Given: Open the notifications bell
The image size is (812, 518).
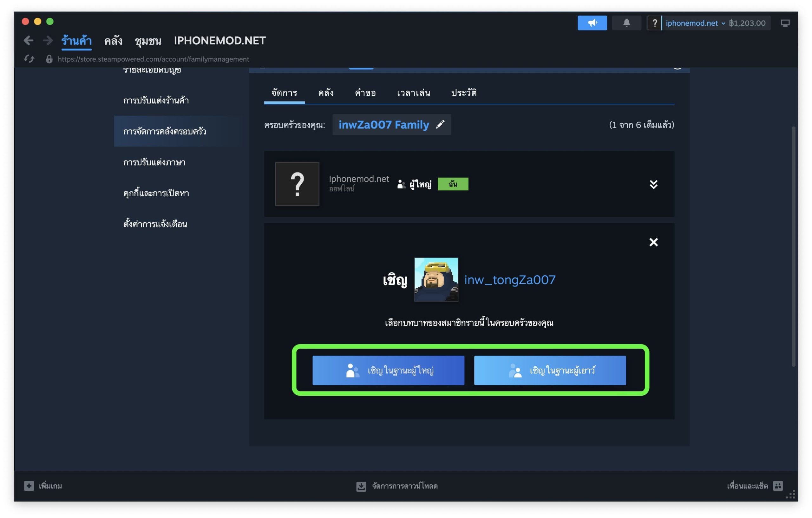Looking at the screenshot, I should (626, 23).
